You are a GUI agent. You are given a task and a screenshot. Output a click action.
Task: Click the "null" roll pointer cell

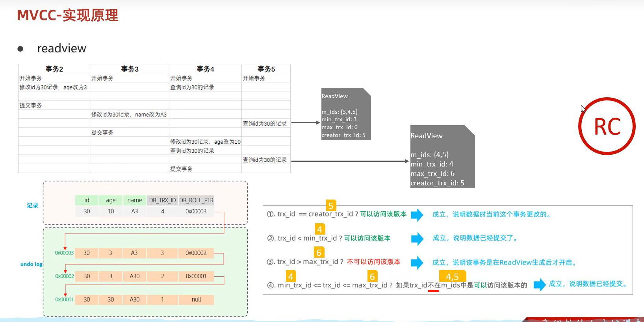tap(196, 300)
